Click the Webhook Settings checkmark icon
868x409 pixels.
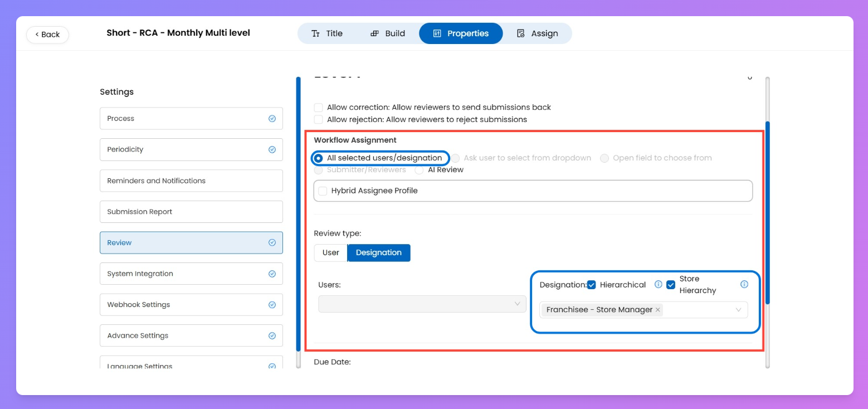tap(272, 305)
